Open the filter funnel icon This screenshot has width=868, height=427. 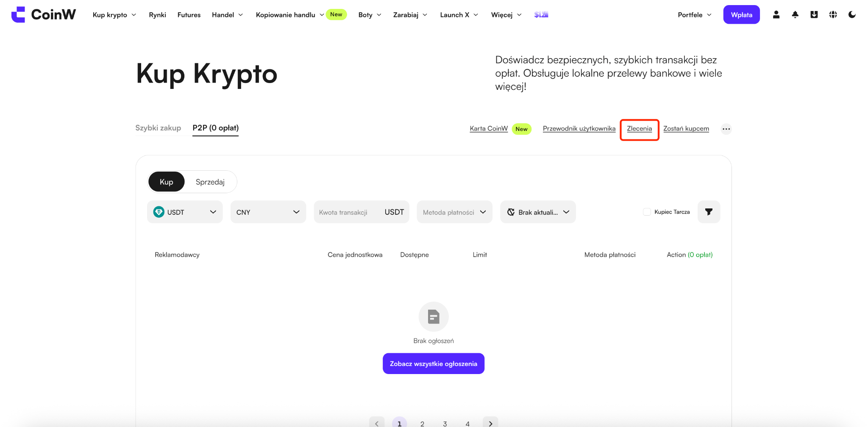point(709,212)
